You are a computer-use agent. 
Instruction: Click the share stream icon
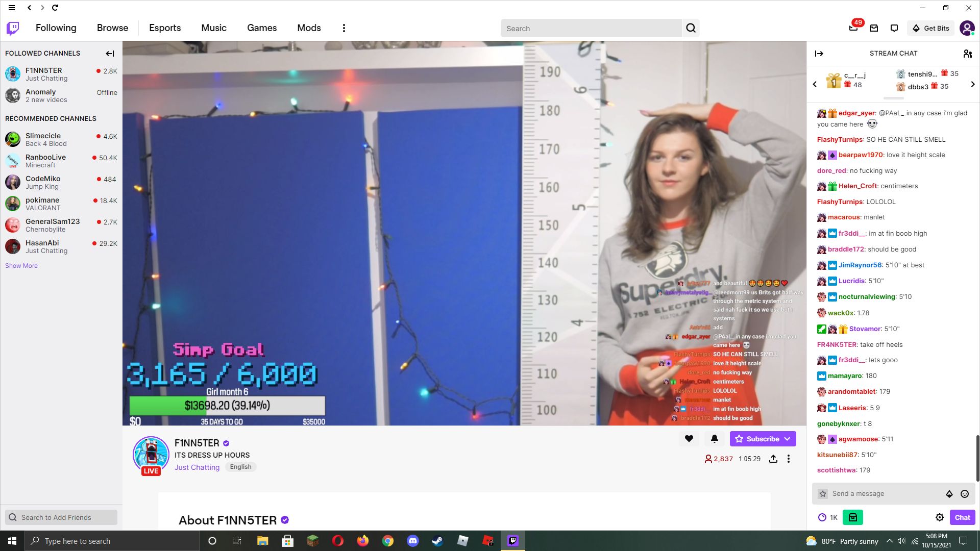(773, 459)
